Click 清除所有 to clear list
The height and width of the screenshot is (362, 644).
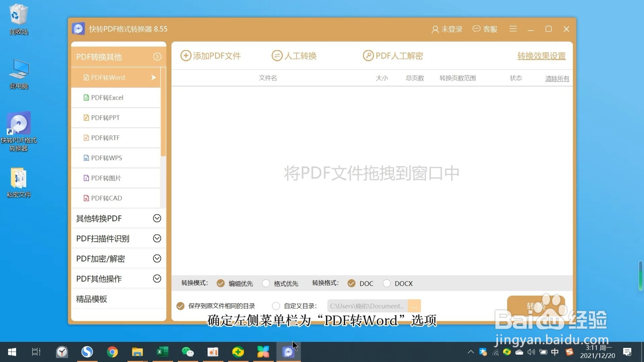[557, 79]
